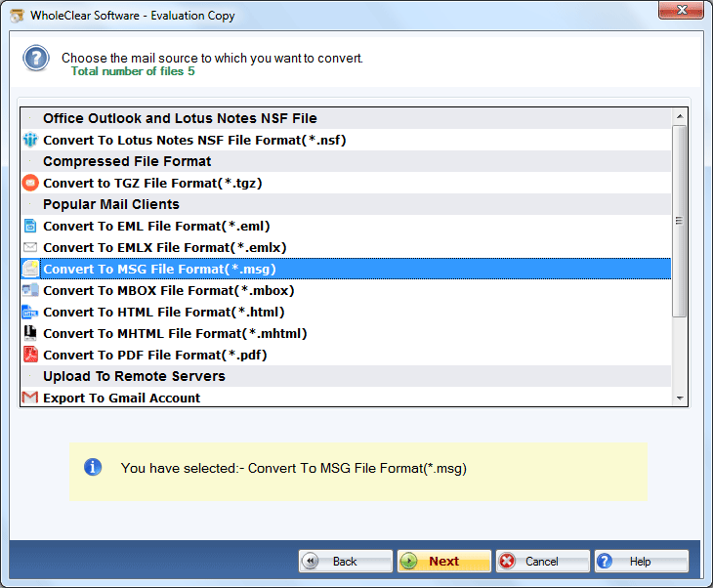Click the question icon on Help button
This screenshot has width=713, height=588.
[x=605, y=561]
